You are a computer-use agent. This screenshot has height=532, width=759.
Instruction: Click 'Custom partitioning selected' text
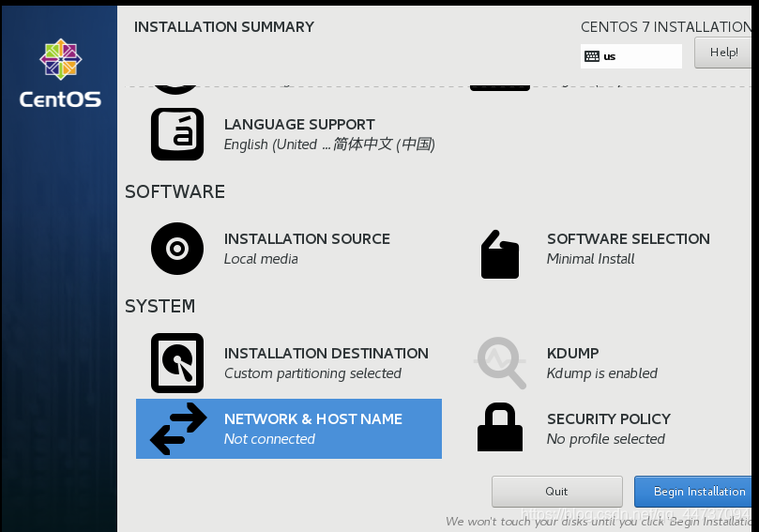(x=312, y=373)
